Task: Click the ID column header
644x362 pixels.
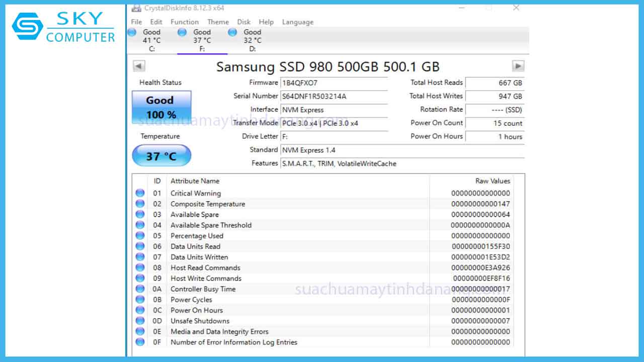Action: tap(157, 181)
